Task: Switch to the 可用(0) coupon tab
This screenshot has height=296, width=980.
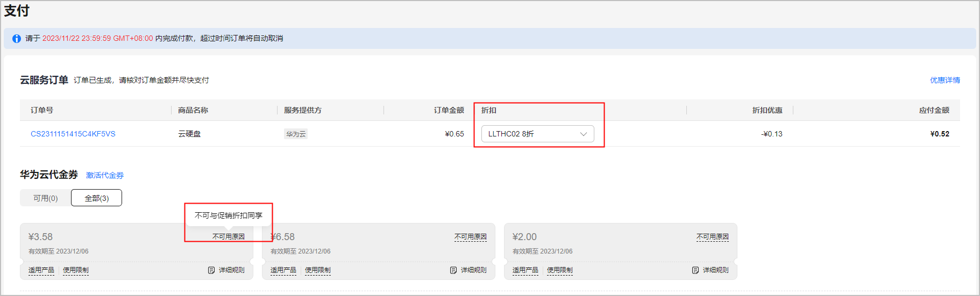Action: pos(46,198)
